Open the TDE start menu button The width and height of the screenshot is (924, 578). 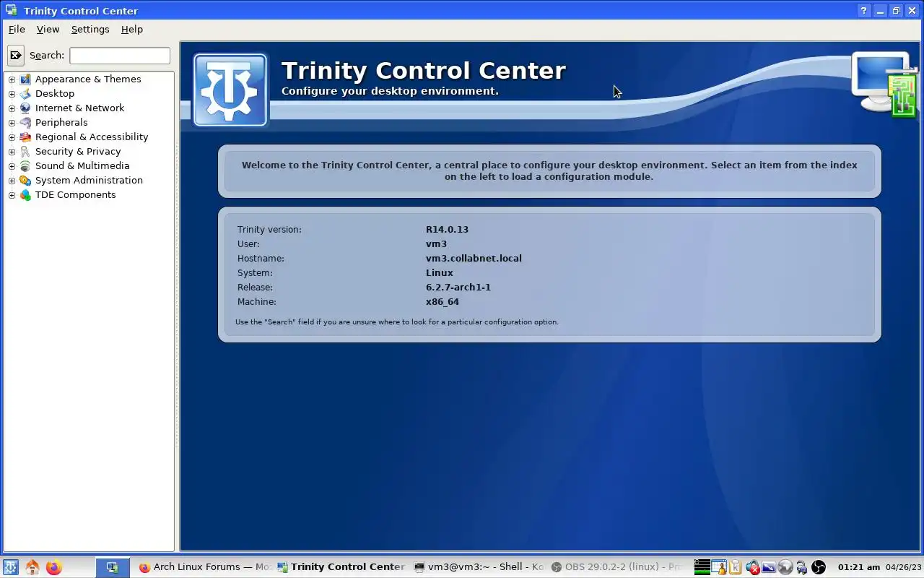coord(10,567)
